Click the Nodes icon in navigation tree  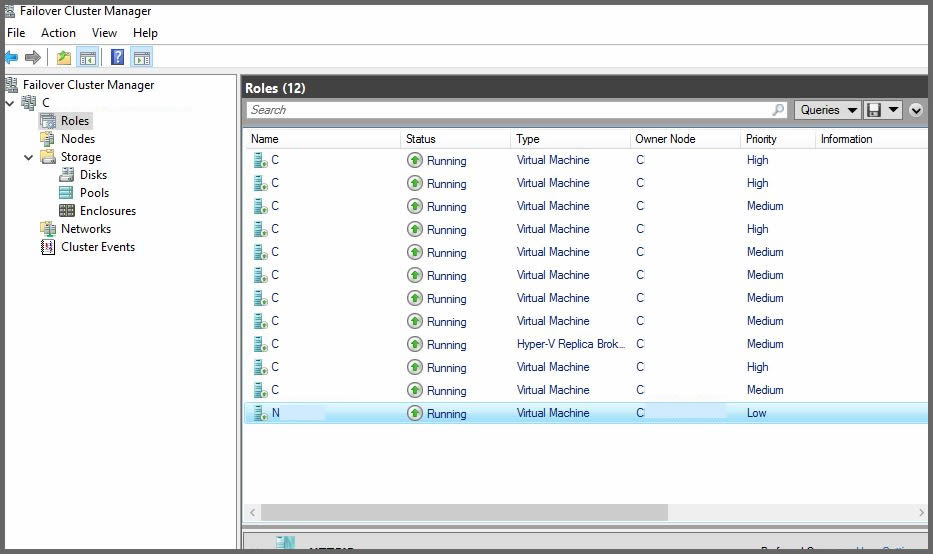point(48,139)
